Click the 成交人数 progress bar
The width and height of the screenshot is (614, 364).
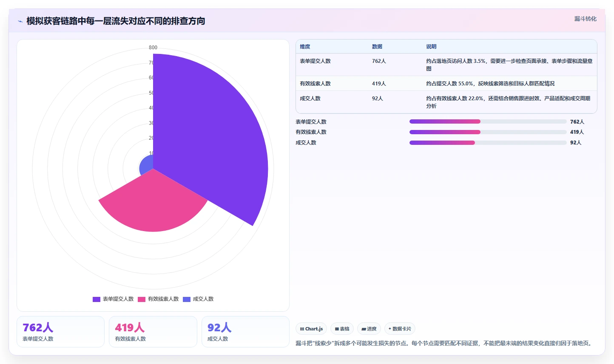[x=488, y=143]
